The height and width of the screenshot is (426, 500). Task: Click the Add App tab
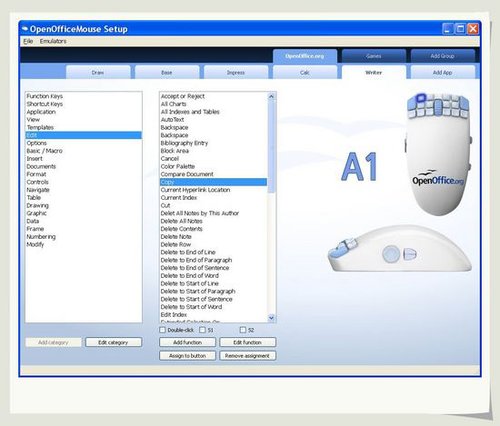442,72
